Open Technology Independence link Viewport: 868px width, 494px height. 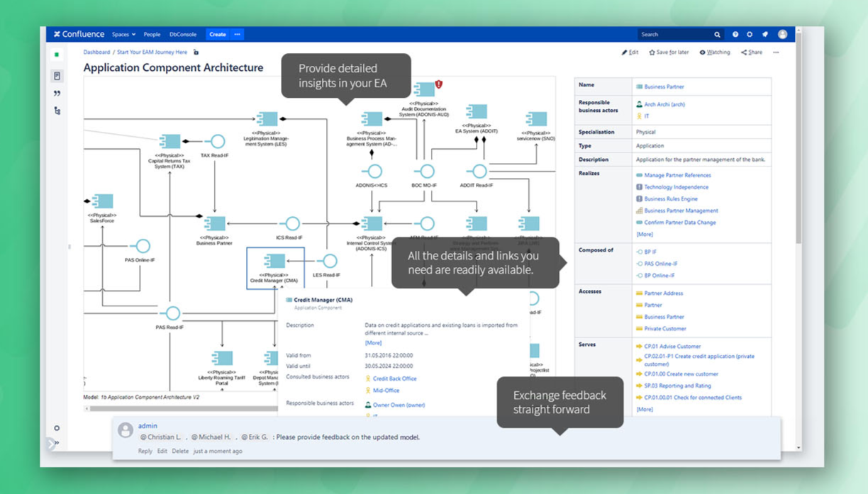(676, 187)
